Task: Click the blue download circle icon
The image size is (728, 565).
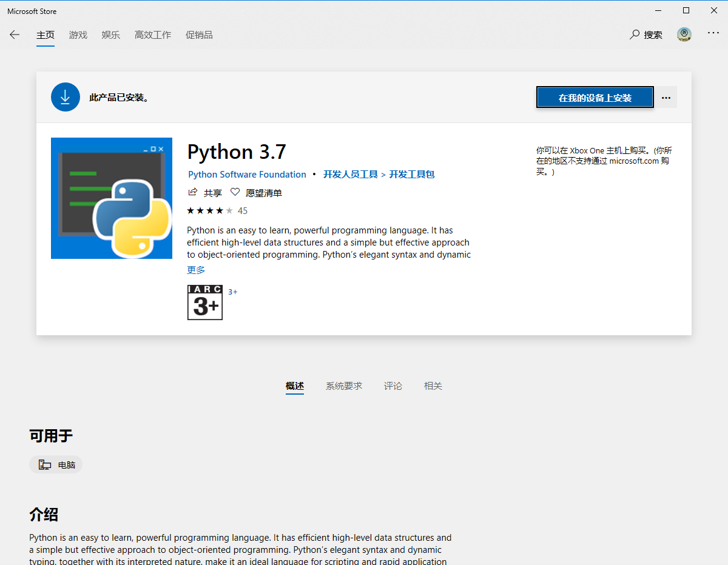Action: pos(66,97)
